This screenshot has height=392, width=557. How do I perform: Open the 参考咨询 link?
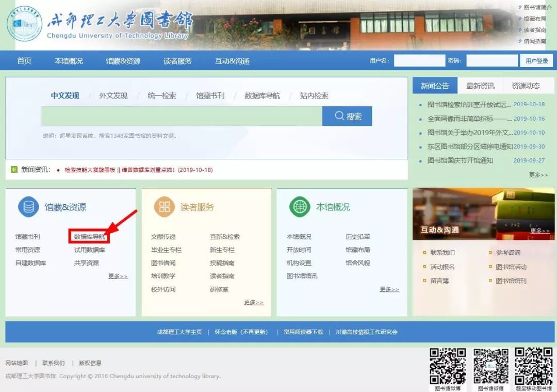(x=508, y=253)
